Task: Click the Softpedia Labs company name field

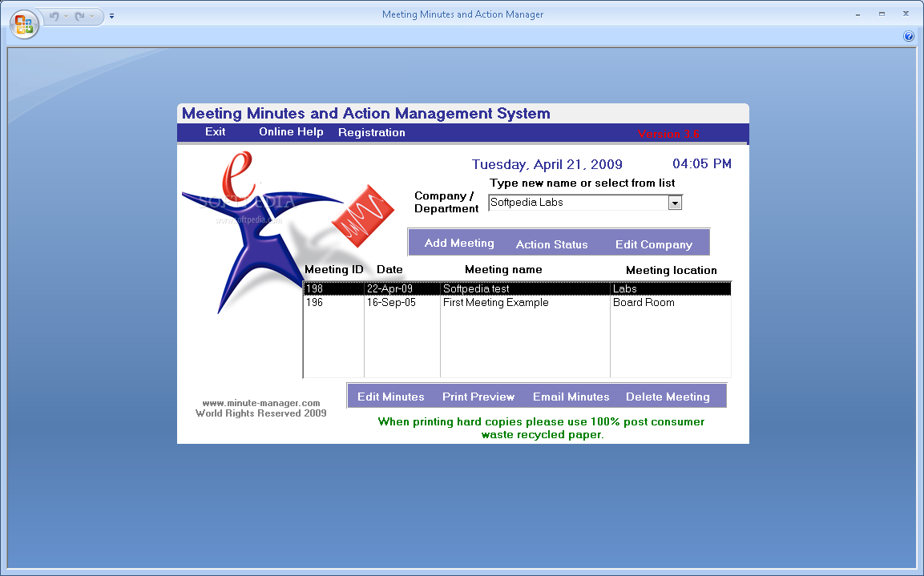Action: (x=578, y=203)
